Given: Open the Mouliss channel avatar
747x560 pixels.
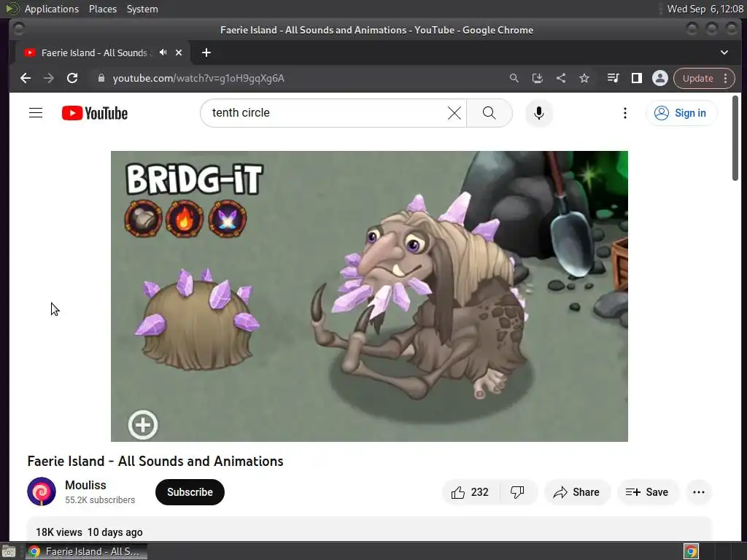Looking at the screenshot, I should point(42,491).
